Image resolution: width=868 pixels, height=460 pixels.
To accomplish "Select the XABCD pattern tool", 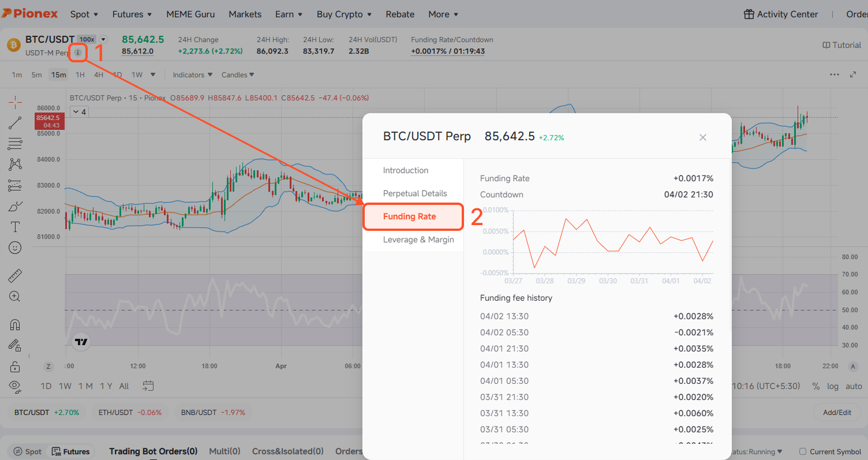I will [x=15, y=164].
